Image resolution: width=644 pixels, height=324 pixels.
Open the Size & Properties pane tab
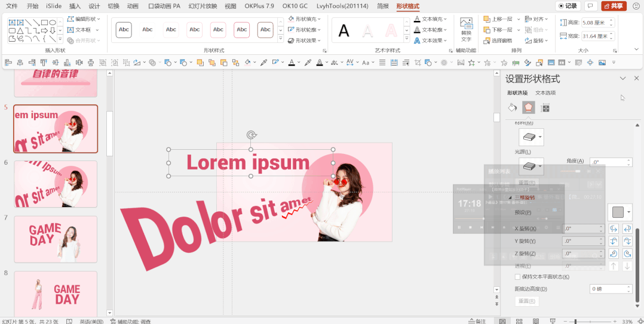click(545, 108)
